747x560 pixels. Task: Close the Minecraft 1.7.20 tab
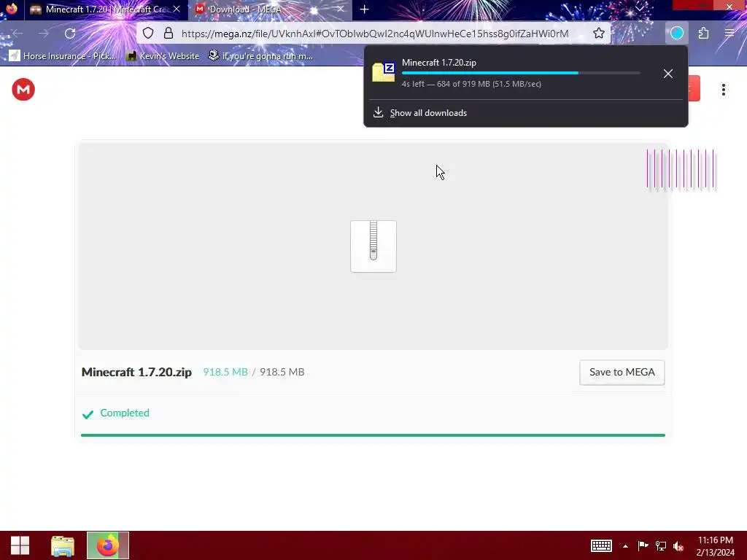pos(177,9)
